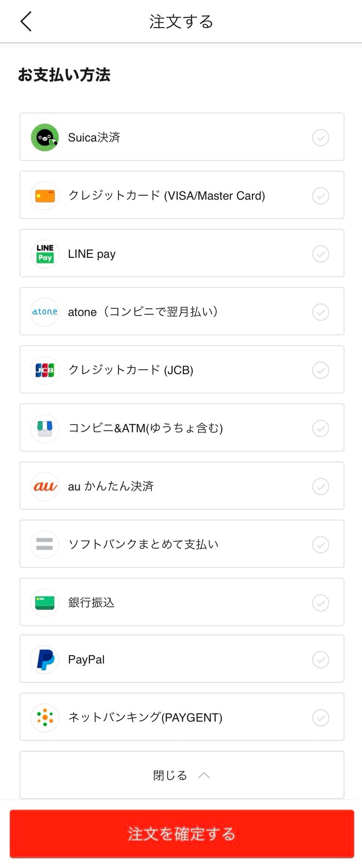362x868 pixels.
Task: Tap the PayPal logo icon
Action: coord(45,660)
